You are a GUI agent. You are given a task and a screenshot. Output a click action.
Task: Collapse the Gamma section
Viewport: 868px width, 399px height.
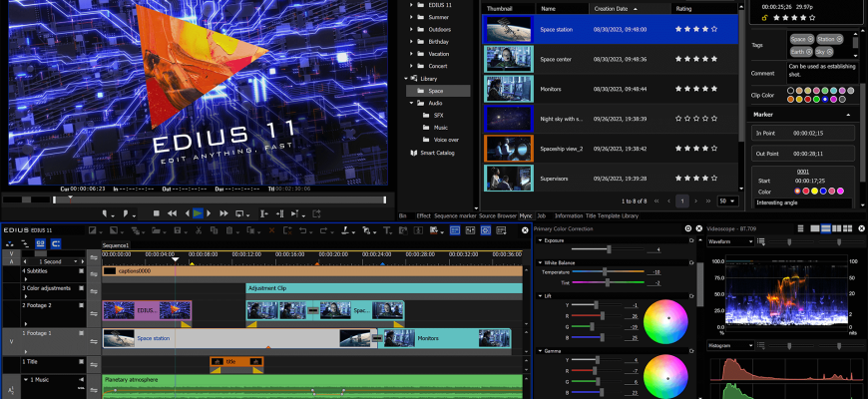click(540, 351)
